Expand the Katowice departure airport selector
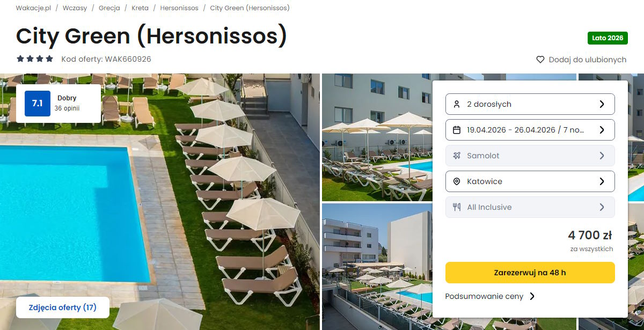The image size is (644, 330). [530, 181]
